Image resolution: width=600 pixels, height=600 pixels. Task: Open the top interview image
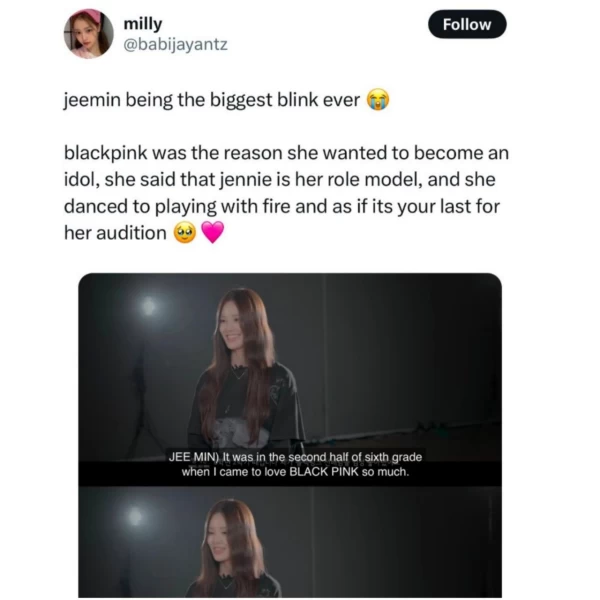(x=290, y=380)
